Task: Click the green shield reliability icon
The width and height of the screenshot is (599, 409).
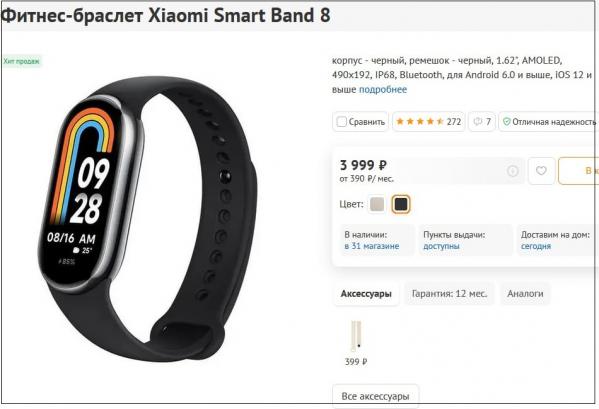Action: coord(507,121)
